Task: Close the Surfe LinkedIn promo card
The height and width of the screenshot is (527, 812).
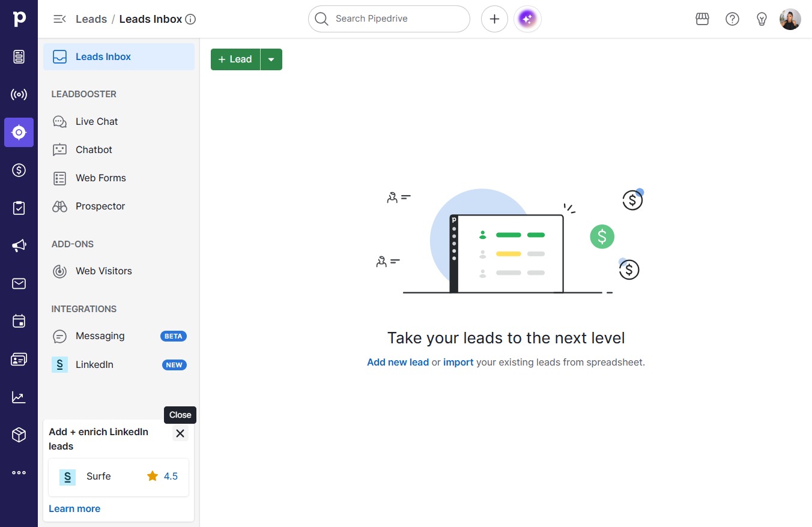Action: pos(180,433)
